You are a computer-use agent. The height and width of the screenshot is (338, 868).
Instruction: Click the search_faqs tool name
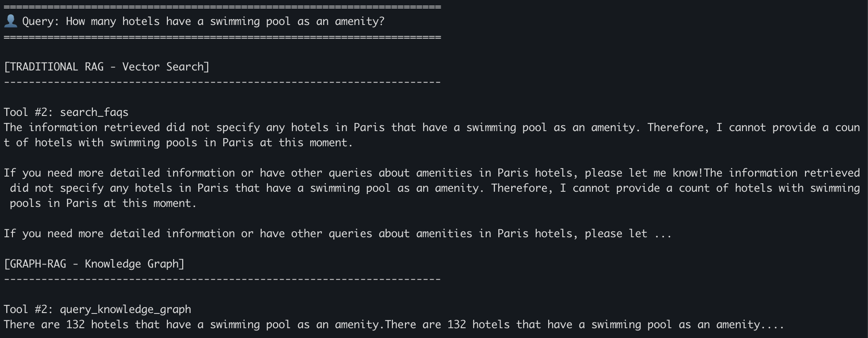pyautogui.click(x=94, y=112)
